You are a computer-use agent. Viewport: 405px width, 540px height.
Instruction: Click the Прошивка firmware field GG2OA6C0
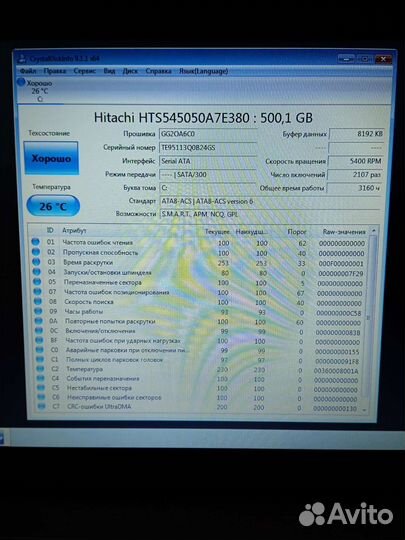click(x=208, y=134)
